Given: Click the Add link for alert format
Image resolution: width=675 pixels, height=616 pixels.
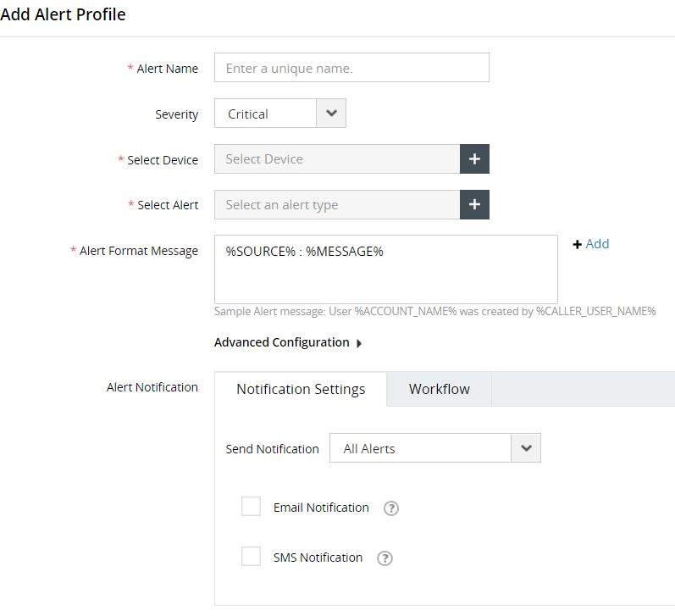Looking at the screenshot, I should [x=597, y=244].
